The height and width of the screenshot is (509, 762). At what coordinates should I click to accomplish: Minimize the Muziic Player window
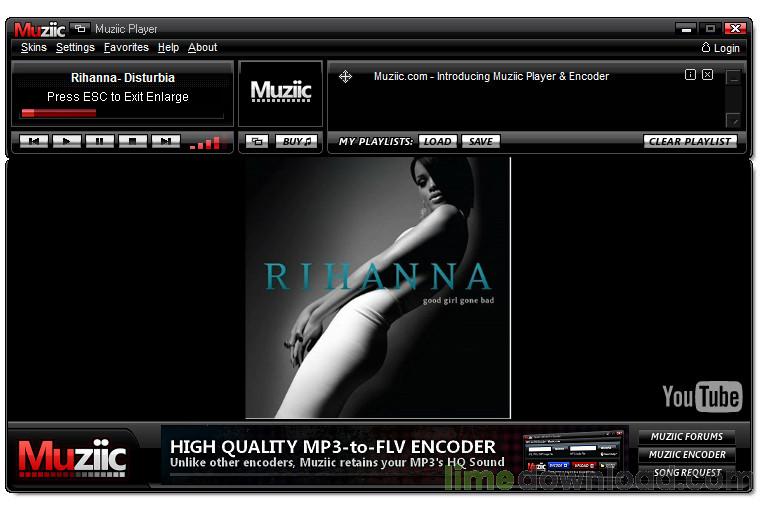click(x=686, y=29)
